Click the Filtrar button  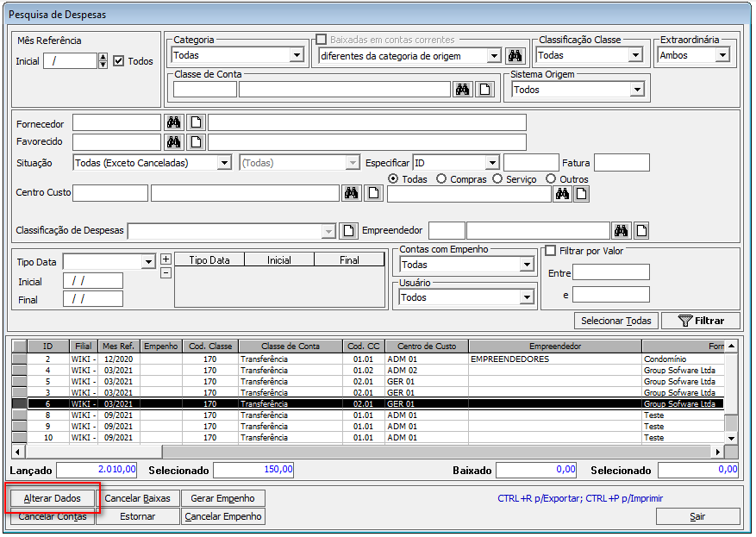point(700,321)
